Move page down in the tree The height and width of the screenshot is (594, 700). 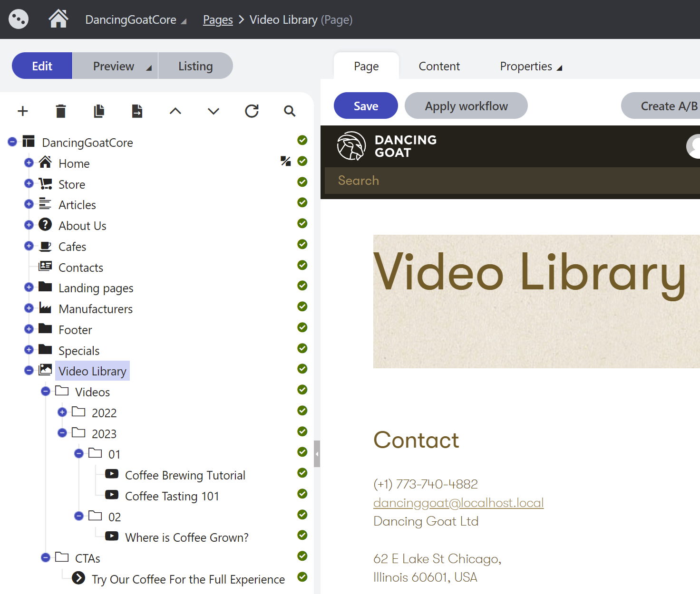coord(214,111)
